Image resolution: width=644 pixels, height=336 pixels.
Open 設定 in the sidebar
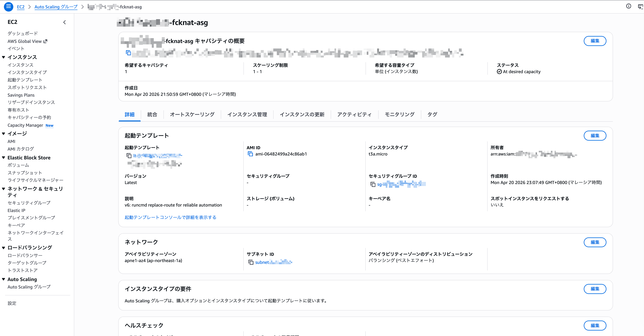coord(12,303)
